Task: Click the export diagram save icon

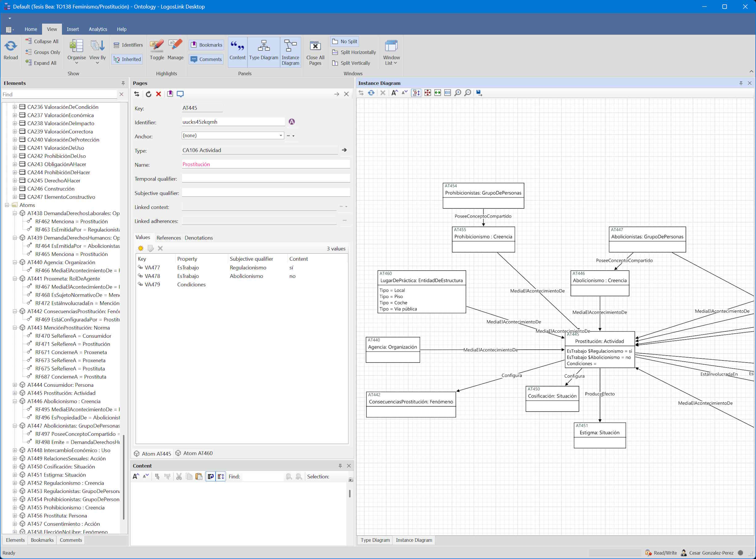Action: click(x=479, y=93)
